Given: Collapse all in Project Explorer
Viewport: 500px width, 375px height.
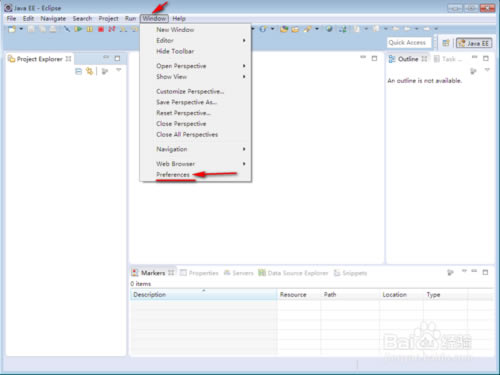Looking at the screenshot, I should [x=78, y=71].
